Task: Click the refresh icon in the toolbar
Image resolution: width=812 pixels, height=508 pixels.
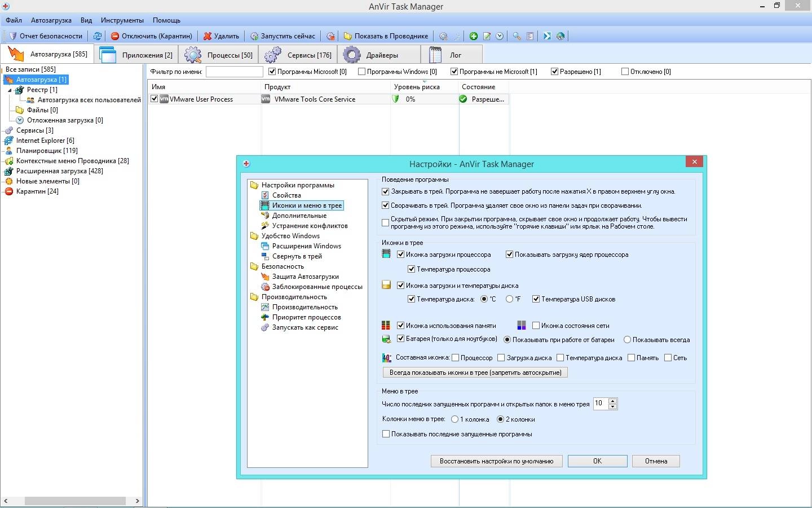Action: (x=98, y=36)
